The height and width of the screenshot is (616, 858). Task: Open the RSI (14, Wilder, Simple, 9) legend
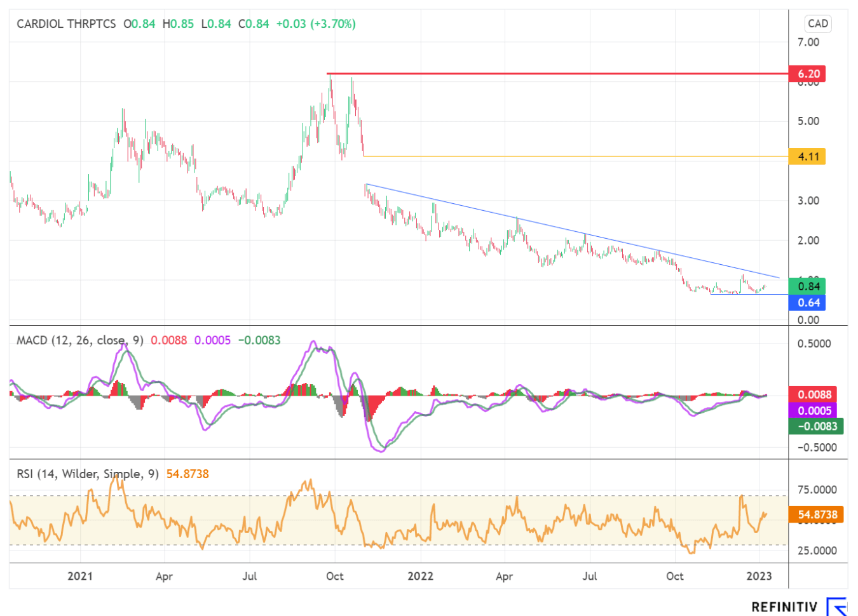(x=88, y=474)
